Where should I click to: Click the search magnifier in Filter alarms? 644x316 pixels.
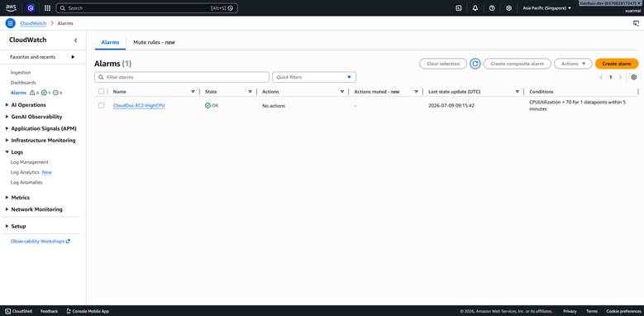101,77
